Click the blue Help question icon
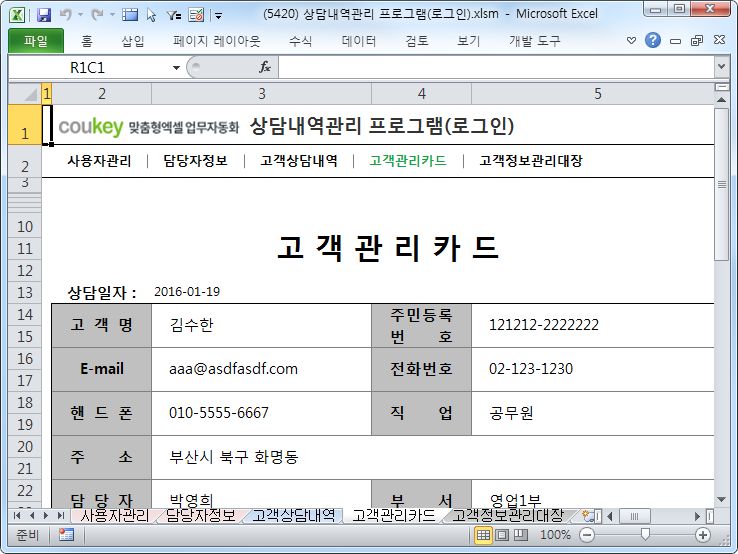 tap(653, 40)
